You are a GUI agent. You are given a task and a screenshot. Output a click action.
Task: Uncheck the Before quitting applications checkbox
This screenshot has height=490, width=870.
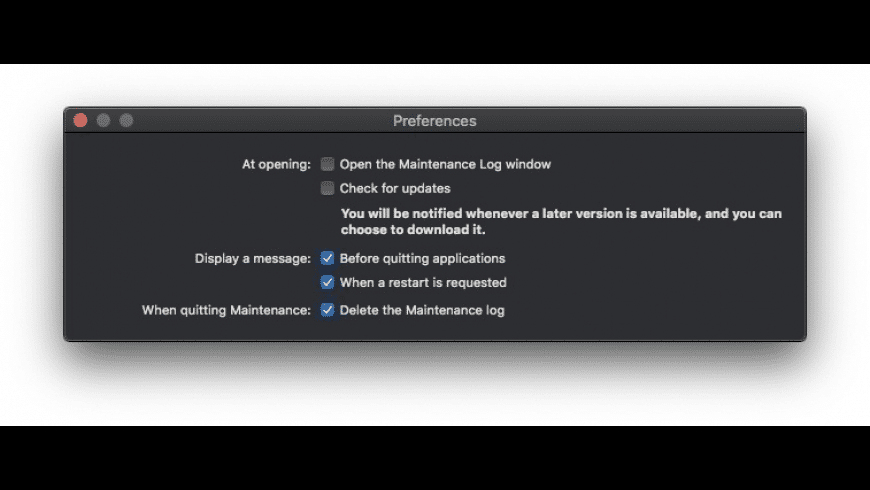327,258
